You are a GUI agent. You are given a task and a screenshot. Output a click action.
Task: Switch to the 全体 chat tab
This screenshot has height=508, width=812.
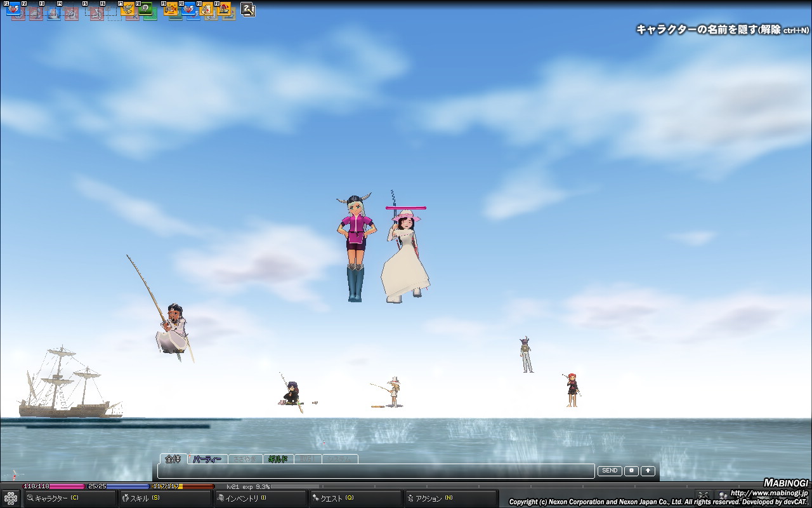click(x=173, y=459)
